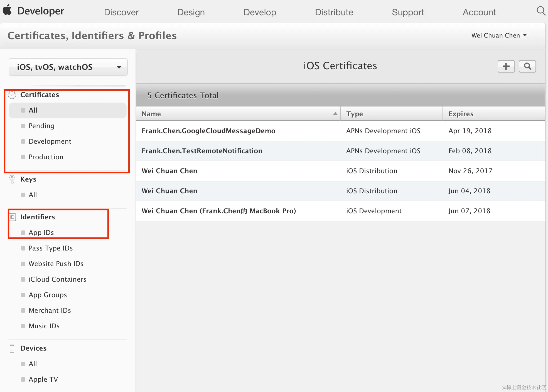548x392 pixels.
Task: Click the Identifiers ID icon
Action: click(x=12, y=217)
